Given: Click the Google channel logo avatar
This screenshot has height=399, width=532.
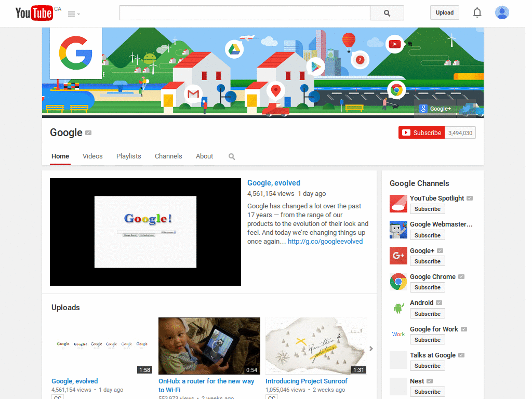Looking at the screenshot, I should (x=76, y=53).
